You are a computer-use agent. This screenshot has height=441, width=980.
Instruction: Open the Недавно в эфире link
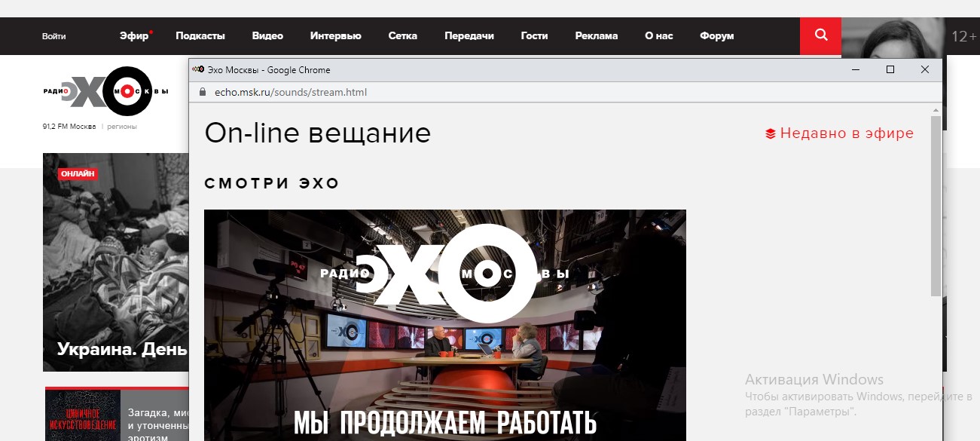coord(847,133)
